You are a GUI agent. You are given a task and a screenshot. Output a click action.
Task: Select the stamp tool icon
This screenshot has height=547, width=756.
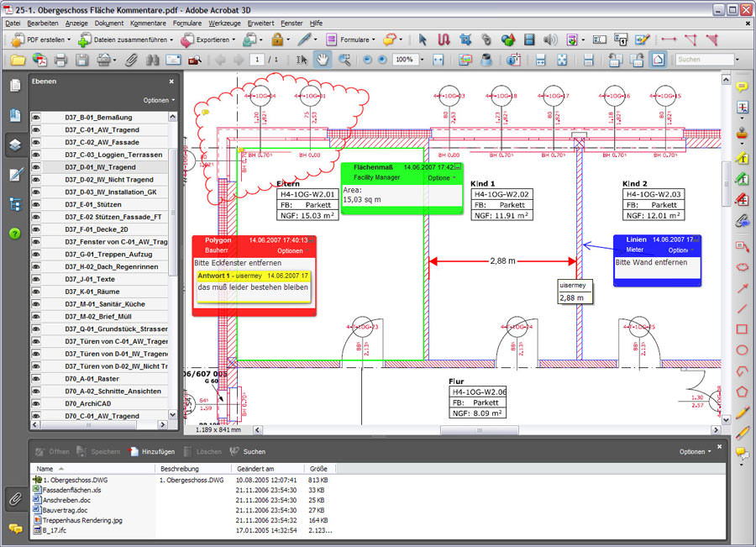click(742, 132)
